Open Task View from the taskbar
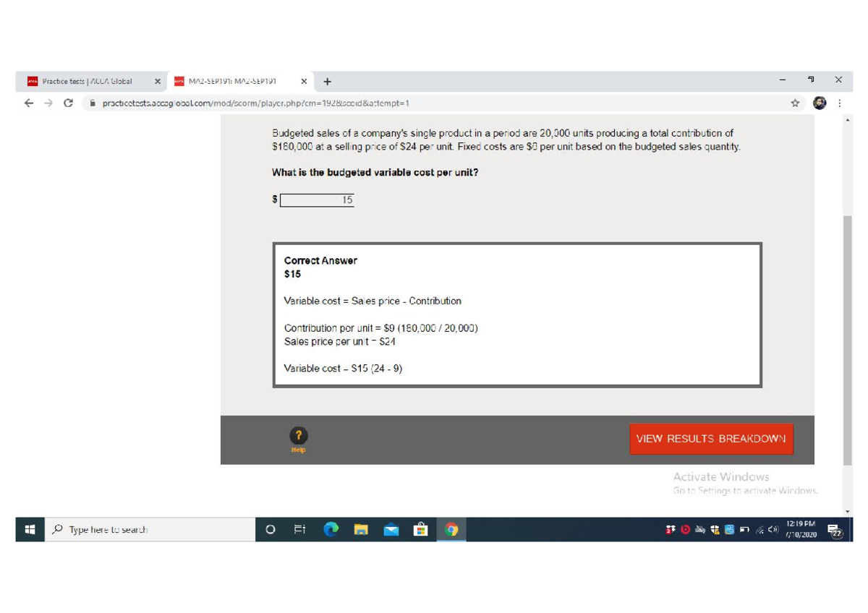868x613 pixels. click(x=299, y=529)
